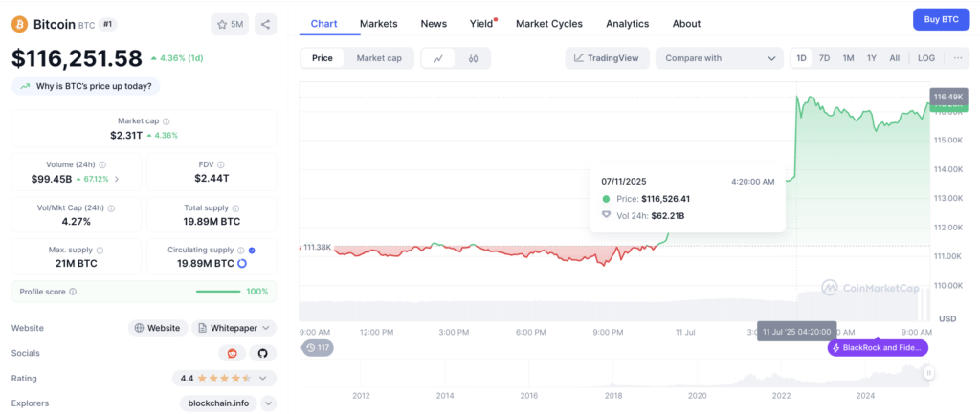Click the mini-timeline at 2018
980x414 pixels.
pos(613,395)
